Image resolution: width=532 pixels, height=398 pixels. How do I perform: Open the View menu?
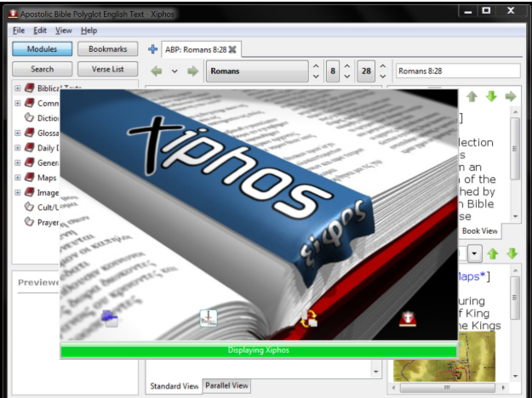(x=64, y=31)
